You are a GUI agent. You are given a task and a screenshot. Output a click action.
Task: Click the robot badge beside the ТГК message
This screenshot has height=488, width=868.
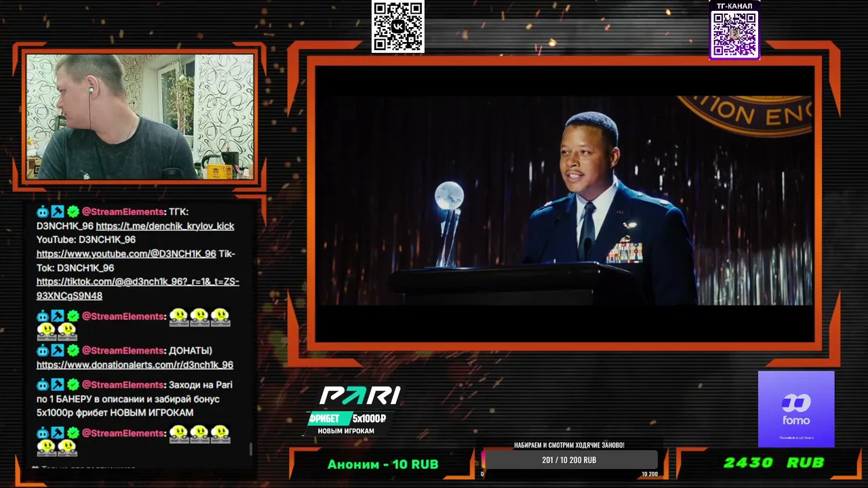click(43, 211)
